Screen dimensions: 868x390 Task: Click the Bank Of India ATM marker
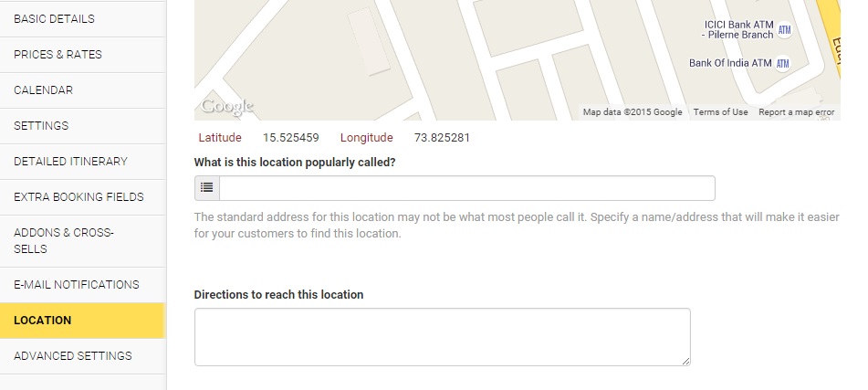[x=783, y=63]
